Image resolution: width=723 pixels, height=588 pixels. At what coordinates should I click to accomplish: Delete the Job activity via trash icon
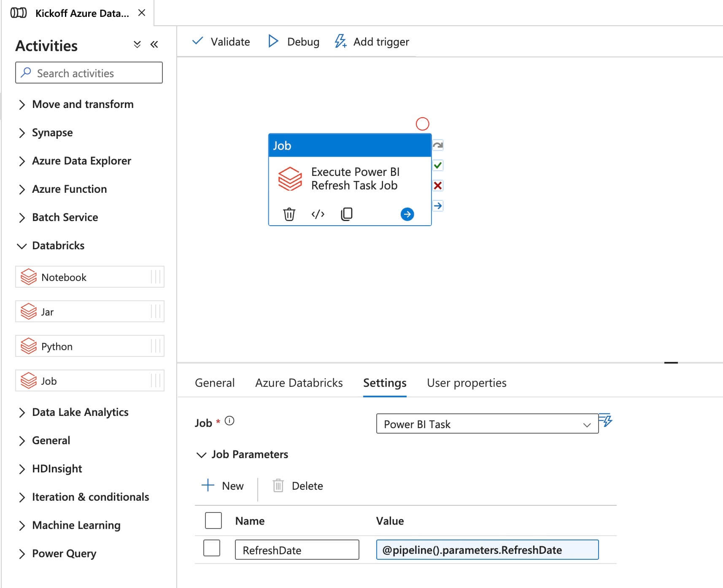289,214
